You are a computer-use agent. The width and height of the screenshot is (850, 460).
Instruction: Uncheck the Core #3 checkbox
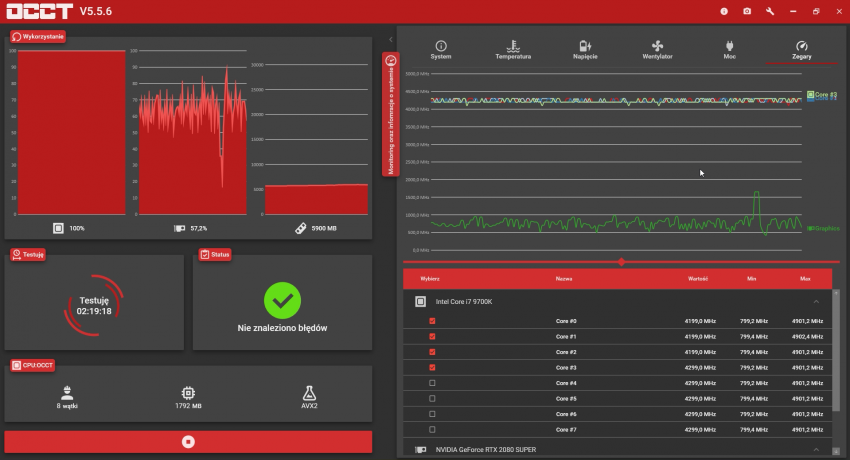pyautogui.click(x=432, y=367)
